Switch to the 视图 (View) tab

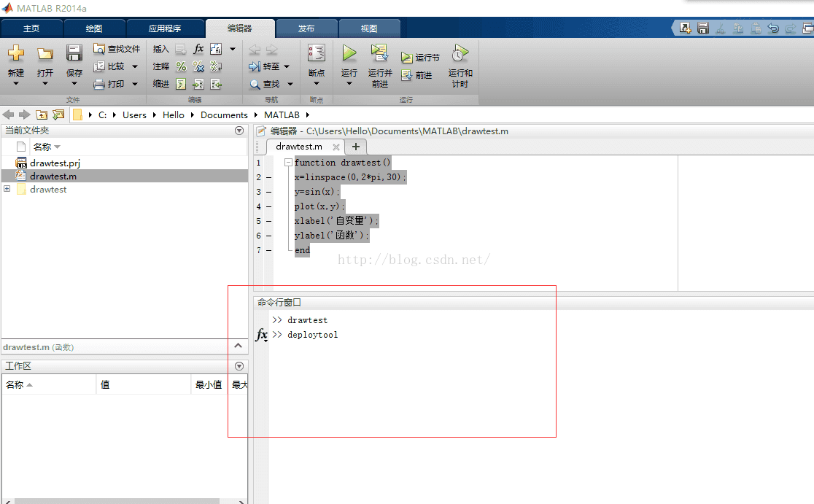coord(369,28)
